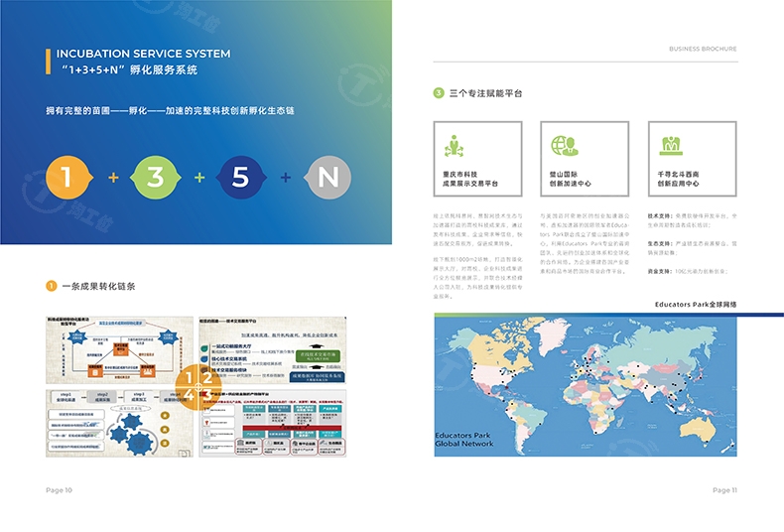The image size is (784, 532).
Task: Click the small orange section badge numbered 1
Action: (x=51, y=286)
